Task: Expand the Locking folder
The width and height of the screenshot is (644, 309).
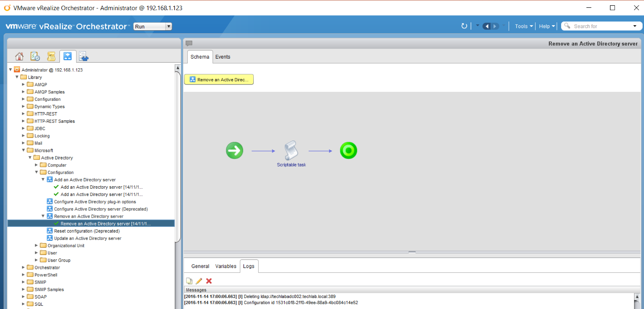Action: 24,135
